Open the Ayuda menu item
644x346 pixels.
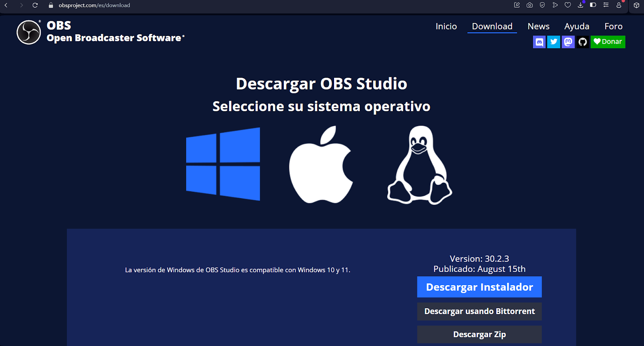pos(576,26)
